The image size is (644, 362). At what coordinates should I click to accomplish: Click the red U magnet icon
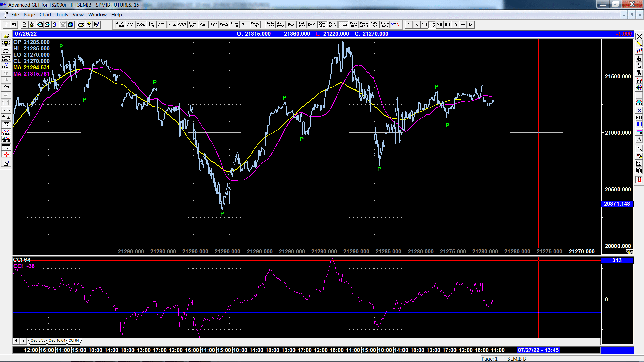[639, 180]
